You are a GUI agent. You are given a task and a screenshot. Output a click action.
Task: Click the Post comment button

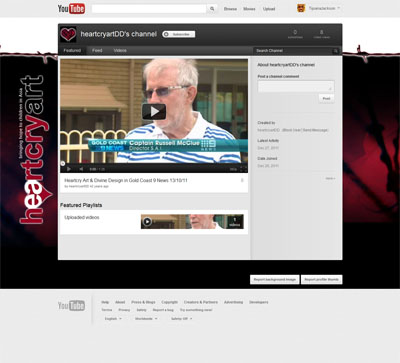[326, 98]
